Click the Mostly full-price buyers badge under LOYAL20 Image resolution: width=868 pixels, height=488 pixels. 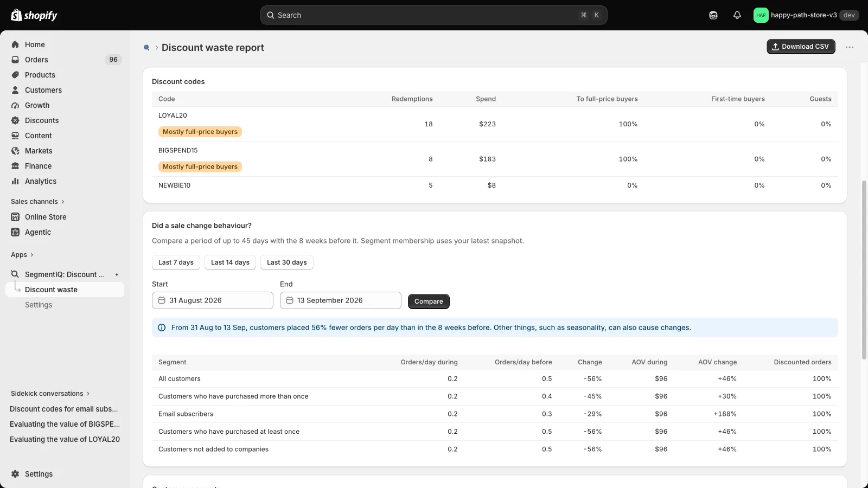[200, 132]
